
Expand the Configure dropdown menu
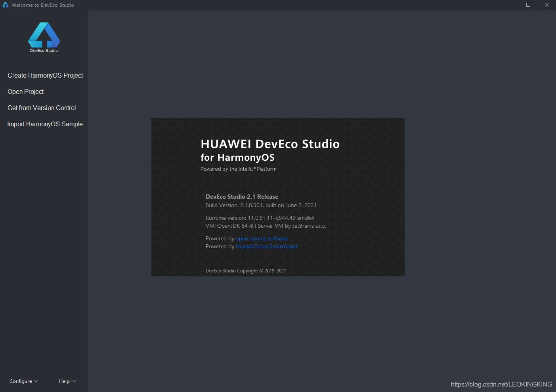click(x=24, y=381)
